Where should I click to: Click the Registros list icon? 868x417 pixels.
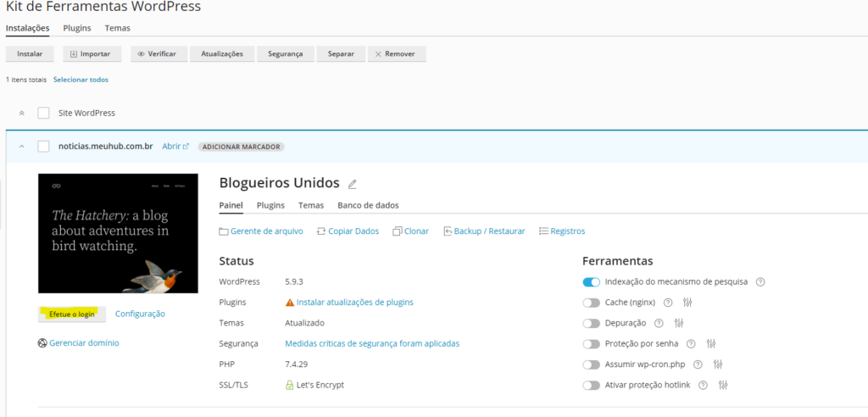point(543,231)
